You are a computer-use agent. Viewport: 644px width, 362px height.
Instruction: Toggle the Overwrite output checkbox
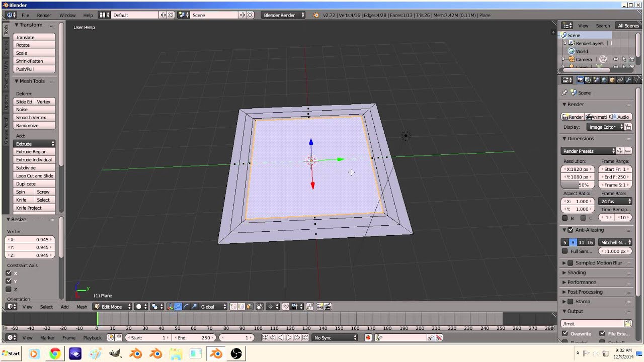click(565, 333)
